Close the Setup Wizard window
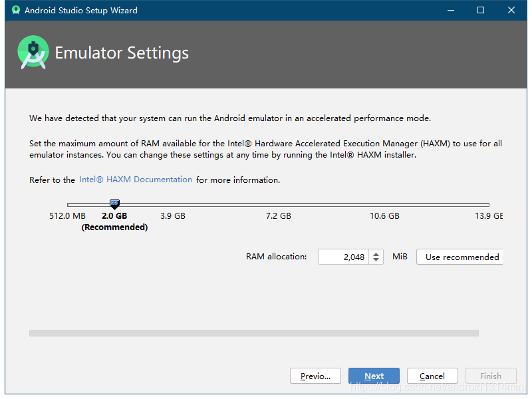This screenshot has width=532, height=399. [511, 10]
